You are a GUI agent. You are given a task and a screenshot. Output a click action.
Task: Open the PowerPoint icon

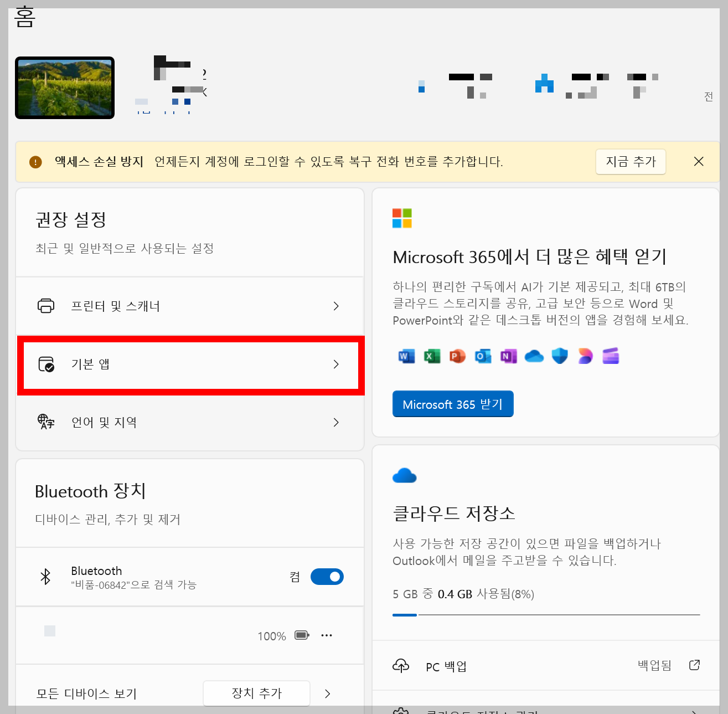coord(457,356)
